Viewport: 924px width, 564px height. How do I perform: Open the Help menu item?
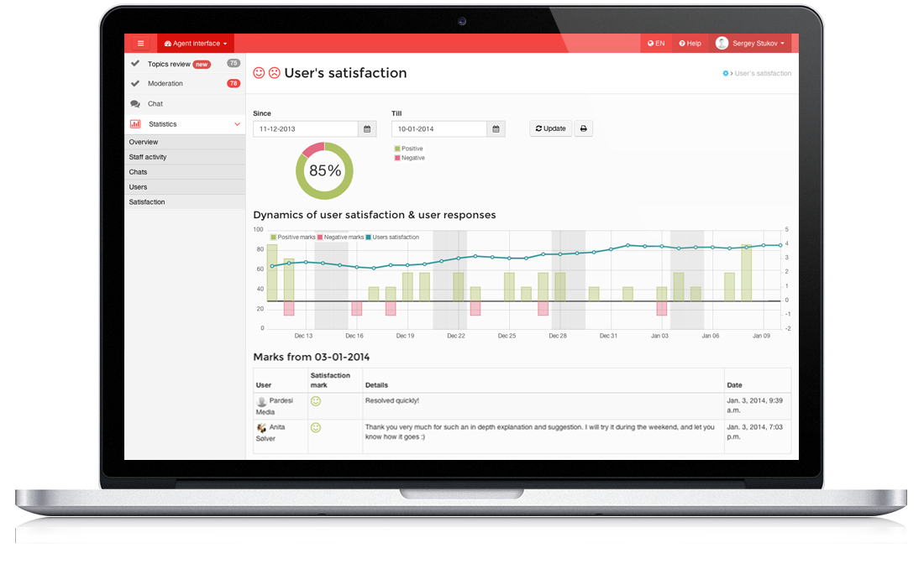coord(690,43)
